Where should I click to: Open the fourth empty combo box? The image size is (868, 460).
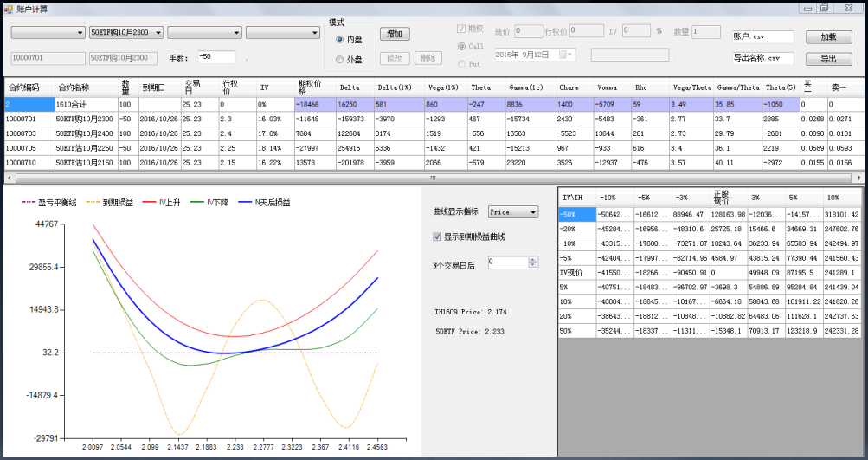(x=283, y=33)
